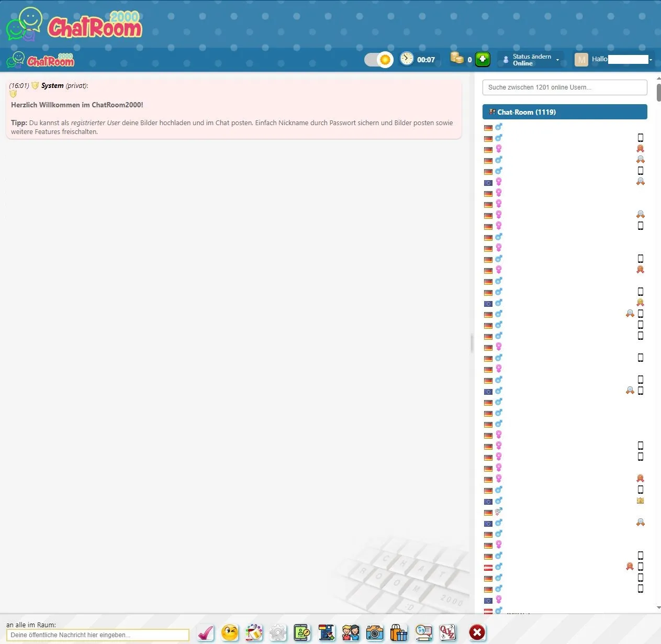Start the Quiz via the QUIZ icon
Viewport: 661px width, 644px height.
coord(447,633)
